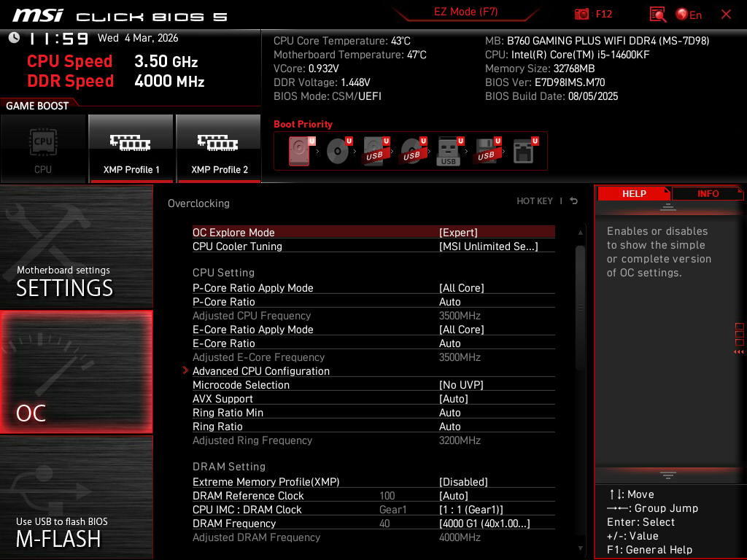
Task: Click the Adjusted E-Core Frequency row
Action: tap(373, 357)
